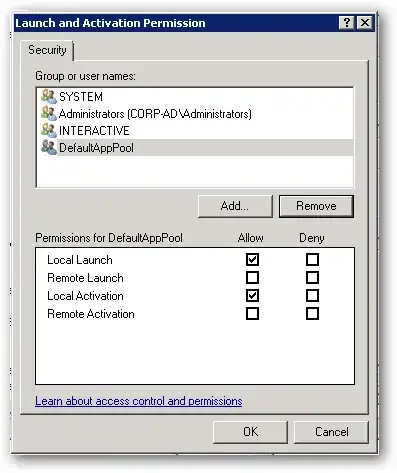The width and height of the screenshot is (397, 473).
Task: Click the Remove button
Action: coord(316,206)
